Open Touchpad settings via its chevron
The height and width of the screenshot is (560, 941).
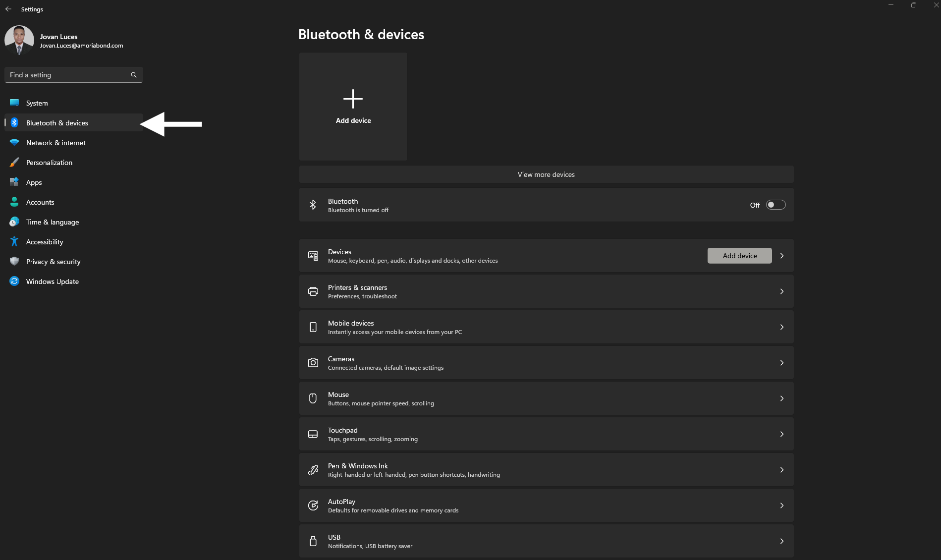click(x=782, y=434)
